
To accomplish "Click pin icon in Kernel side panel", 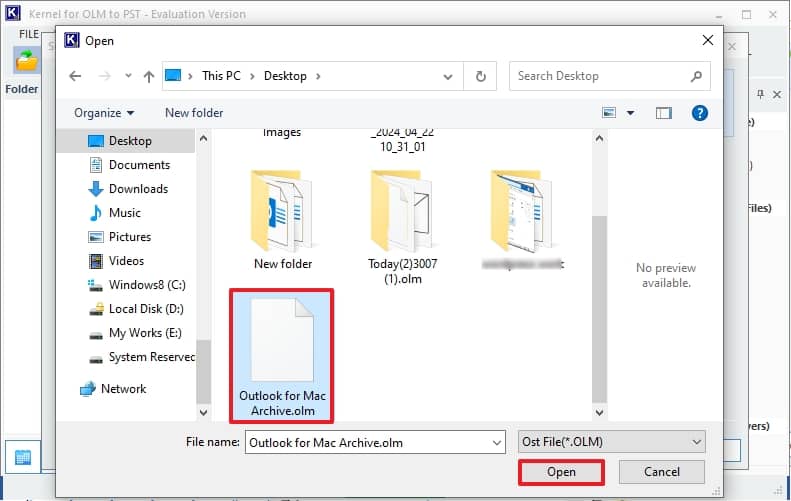I will click(x=760, y=94).
